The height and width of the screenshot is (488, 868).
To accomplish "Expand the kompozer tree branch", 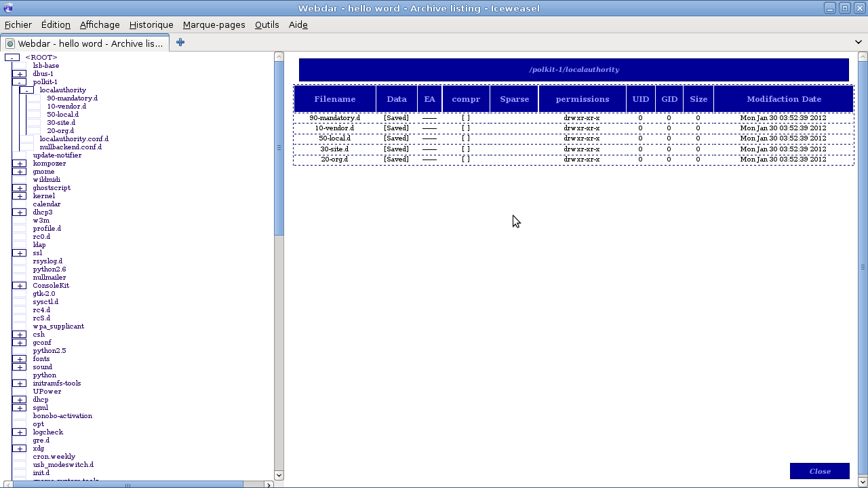I will pyautogui.click(x=19, y=163).
